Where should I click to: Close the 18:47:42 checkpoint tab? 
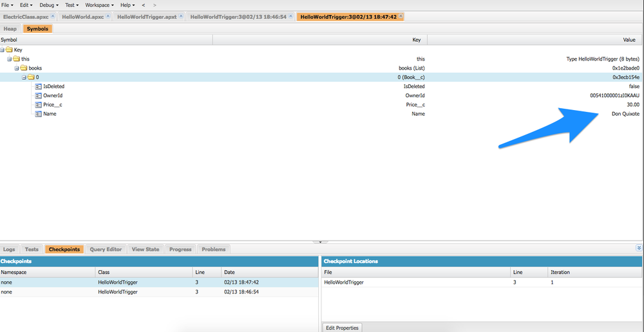point(401,16)
